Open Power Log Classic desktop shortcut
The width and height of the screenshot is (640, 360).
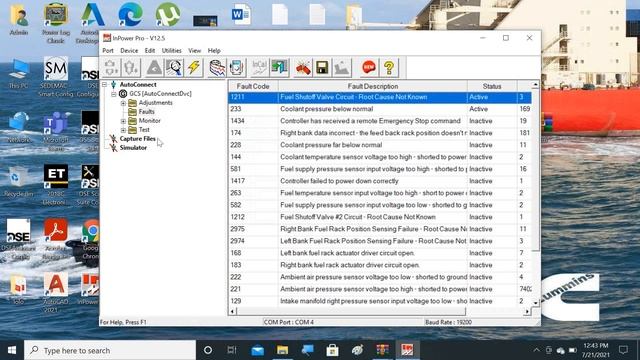[x=56, y=23]
